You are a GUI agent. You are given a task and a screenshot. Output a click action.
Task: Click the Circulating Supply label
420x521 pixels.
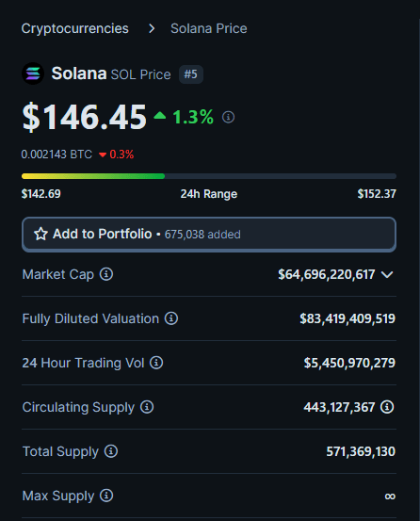click(78, 407)
